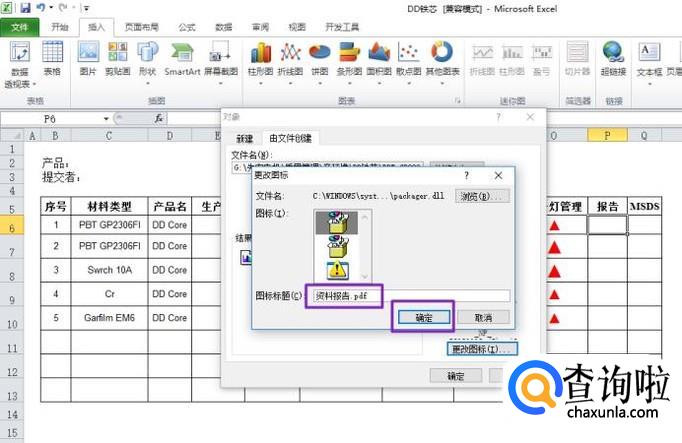Viewport: 682px width, 443px height.
Task: Click the Screenshot (屏幕截图) icon
Action: pyautogui.click(x=221, y=62)
